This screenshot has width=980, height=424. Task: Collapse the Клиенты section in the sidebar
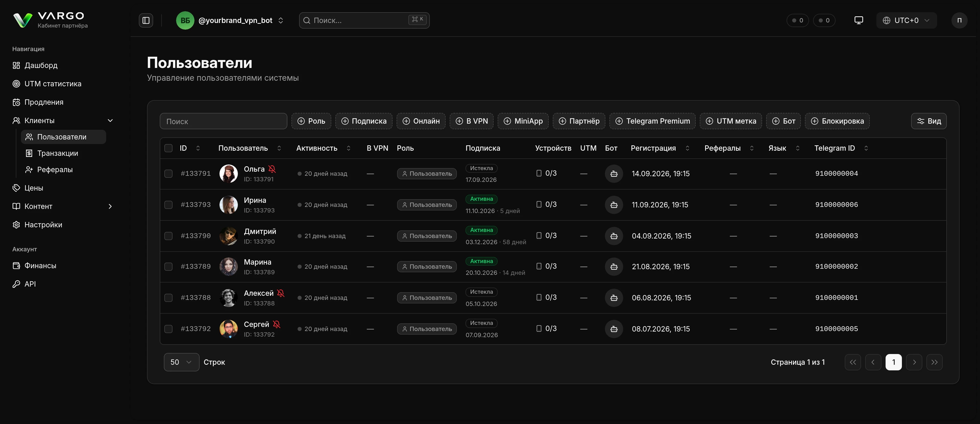(x=110, y=121)
